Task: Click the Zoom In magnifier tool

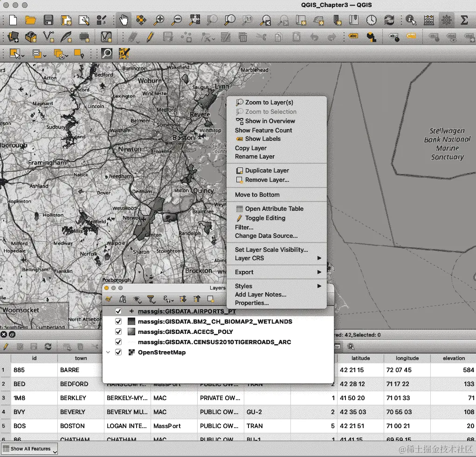Action: (159, 20)
